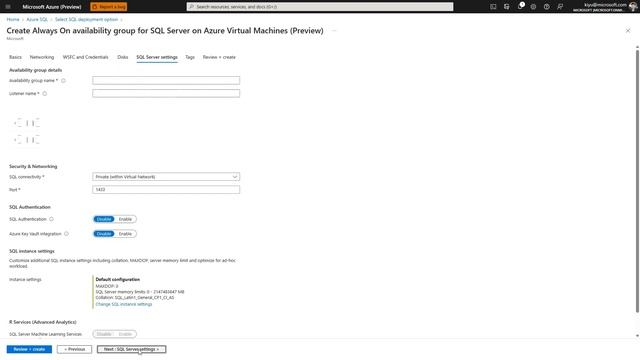Screen dimensions: 640x360
Task: Show info tip for SQL Authentication
Action: 51,219
